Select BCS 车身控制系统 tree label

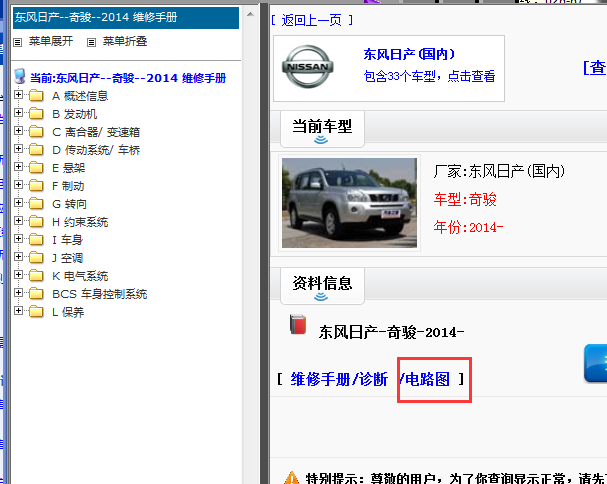(x=99, y=294)
